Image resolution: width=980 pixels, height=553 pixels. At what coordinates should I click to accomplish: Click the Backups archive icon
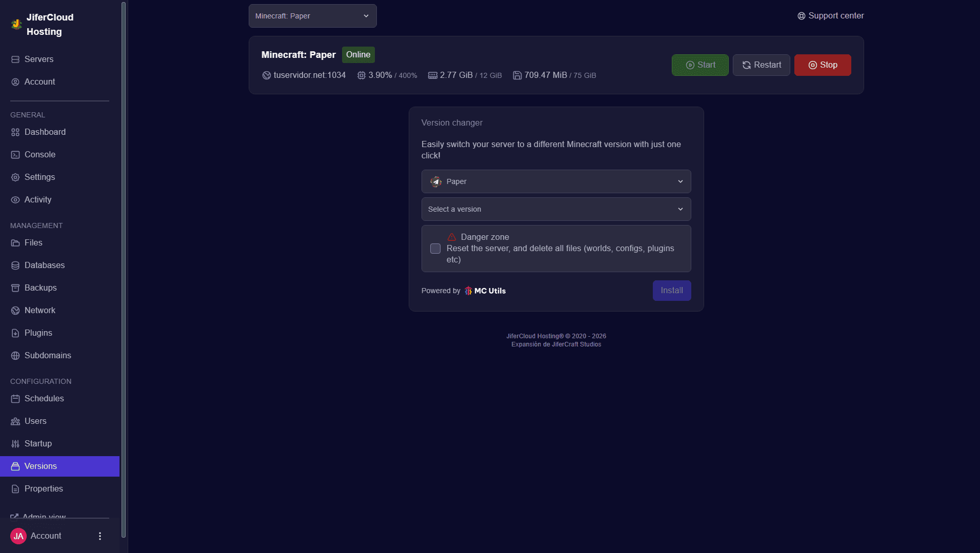tap(15, 288)
